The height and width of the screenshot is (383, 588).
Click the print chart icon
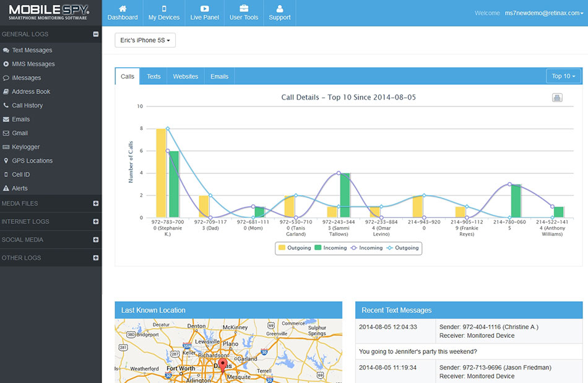tap(557, 98)
